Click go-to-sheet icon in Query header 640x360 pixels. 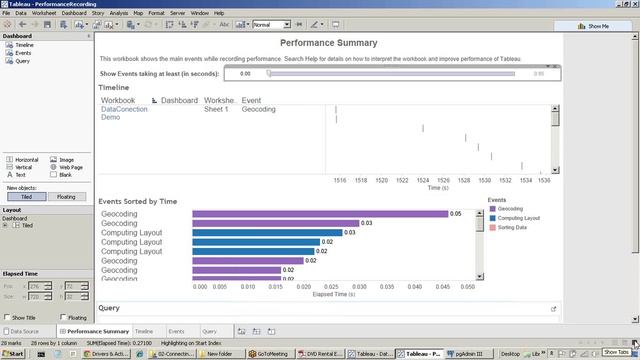(553, 309)
